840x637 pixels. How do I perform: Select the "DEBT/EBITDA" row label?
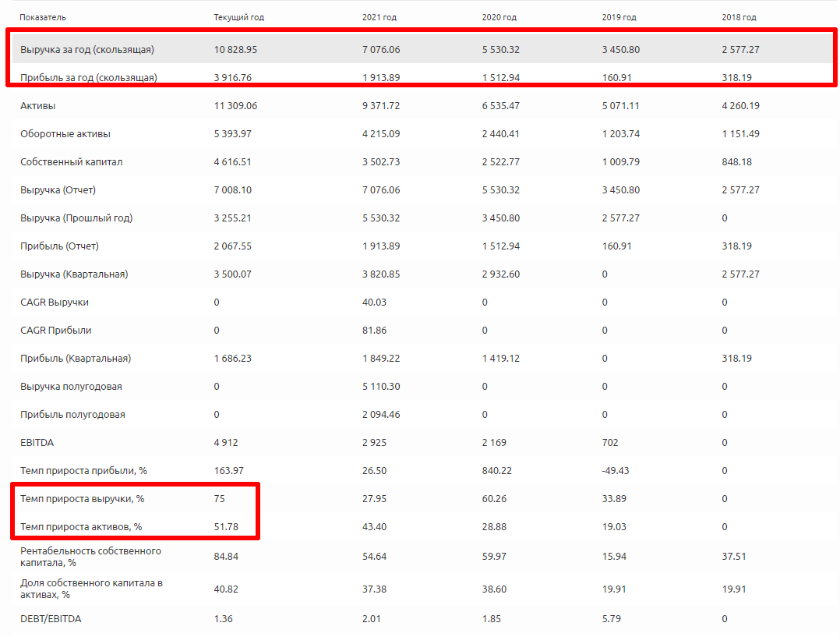point(51,619)
